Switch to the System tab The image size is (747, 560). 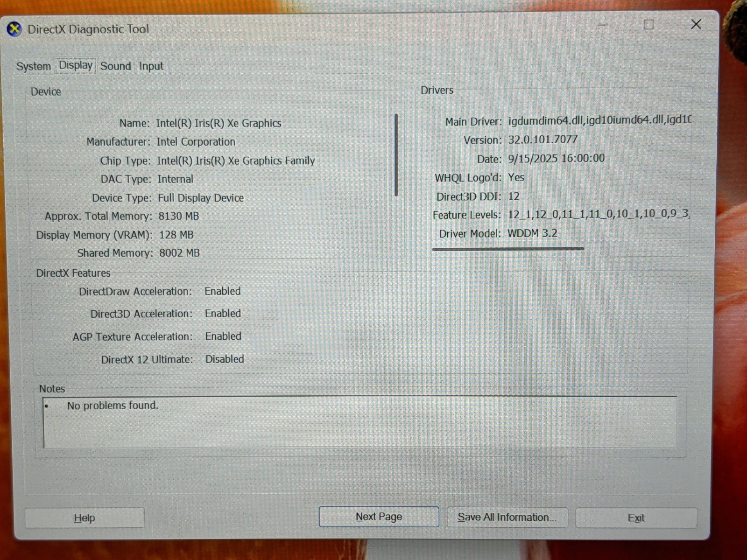pos(34,66)
